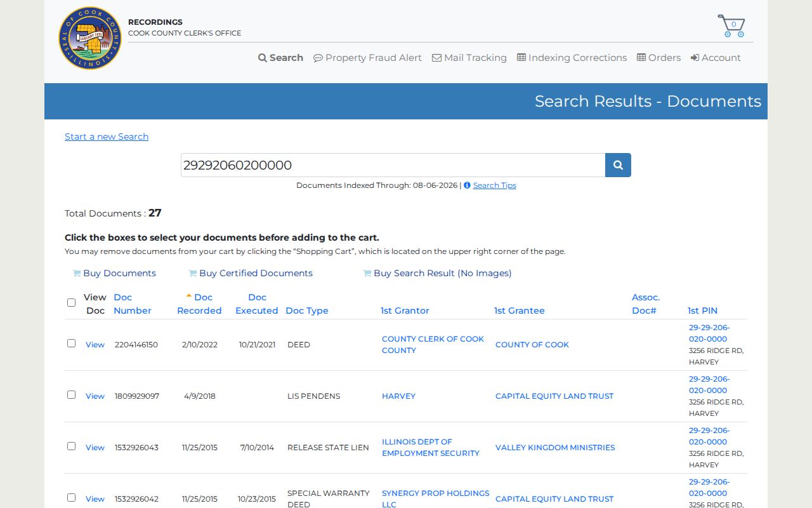Open grantor HARVEY link
This screenshot has height=508, width=812.
tap(398, 396)
